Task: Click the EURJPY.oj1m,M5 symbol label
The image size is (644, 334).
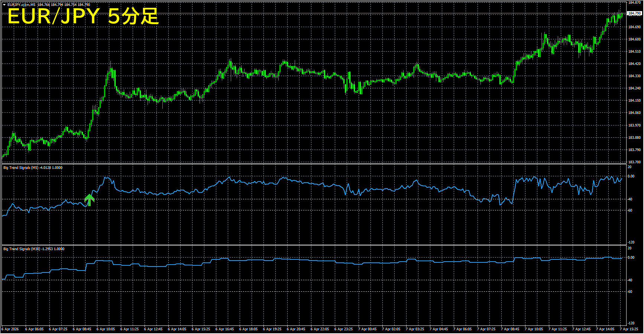Action: click(x=22, y=5)
